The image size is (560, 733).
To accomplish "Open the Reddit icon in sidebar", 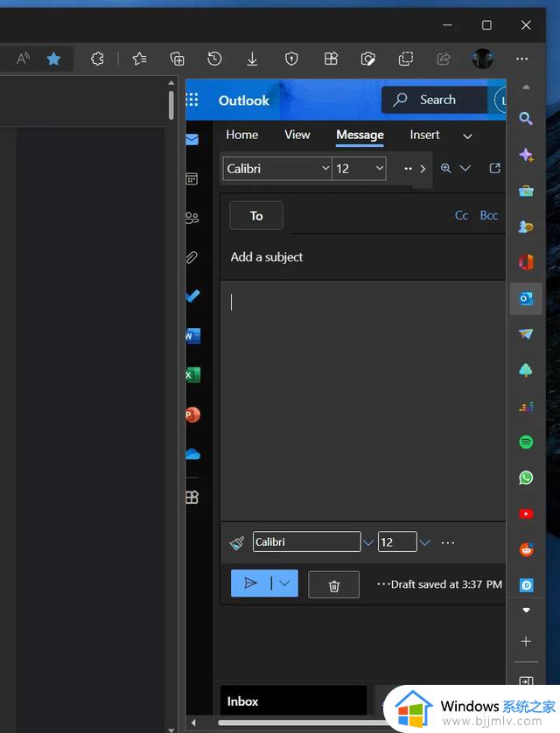I will [x=526, y=549].
